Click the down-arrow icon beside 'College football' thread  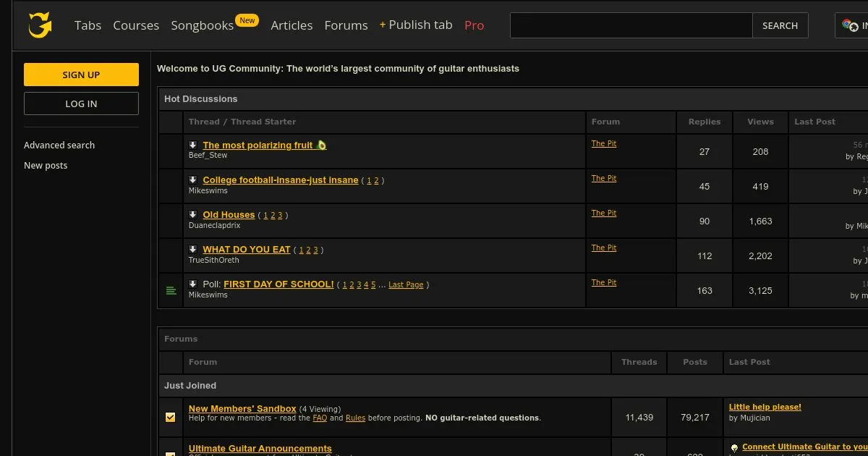click(x=193, y=180)
